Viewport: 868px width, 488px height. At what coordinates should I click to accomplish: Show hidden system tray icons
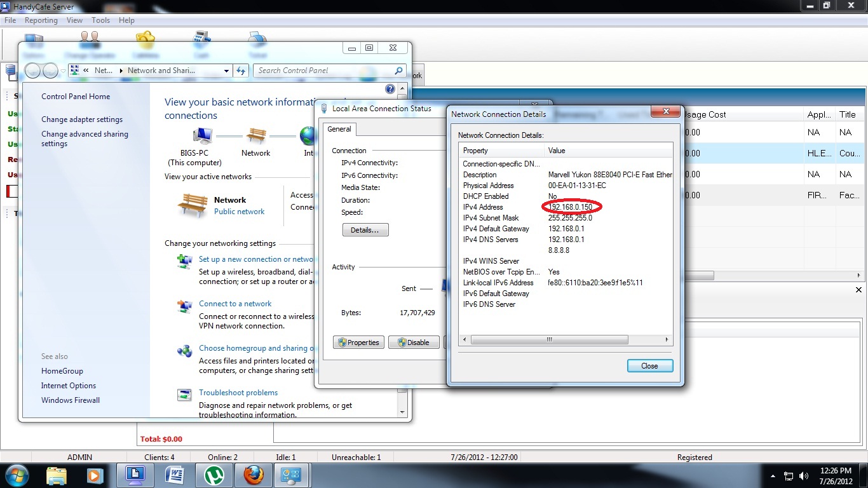point(773,475)
